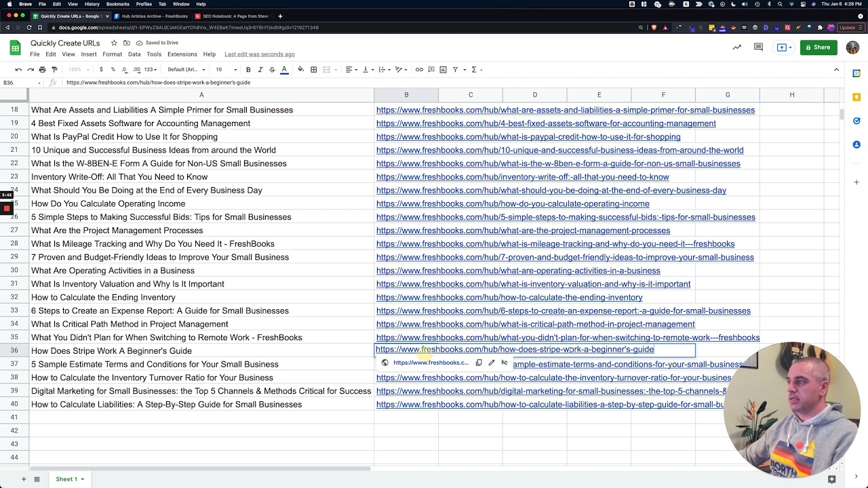
Task: Click the Redo arrow in toolbar
Action: (x=31, y=69)
